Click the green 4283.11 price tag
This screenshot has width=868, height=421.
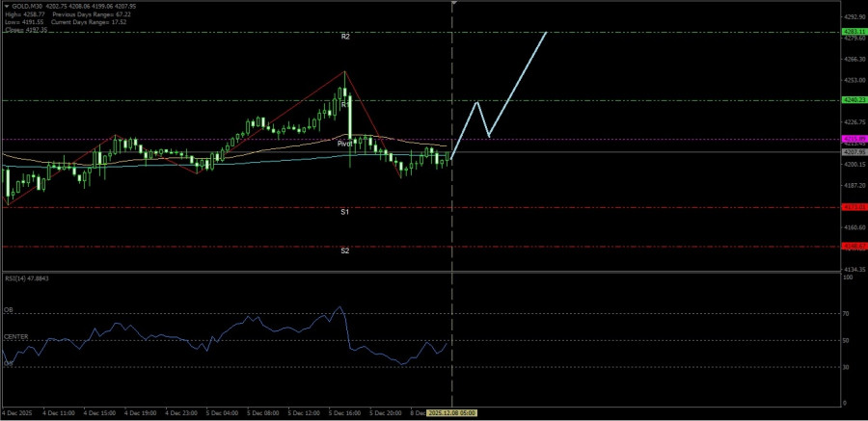point(854,32)
